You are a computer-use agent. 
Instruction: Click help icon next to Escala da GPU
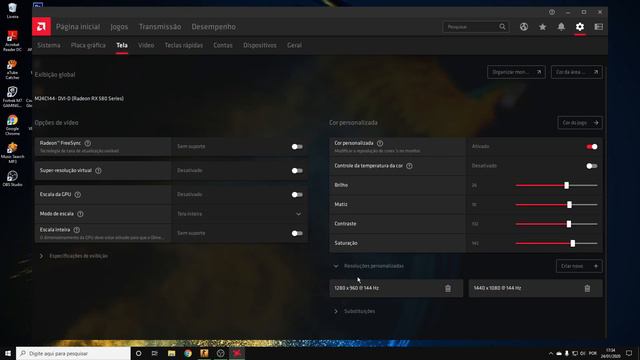[x=78, y=195]
